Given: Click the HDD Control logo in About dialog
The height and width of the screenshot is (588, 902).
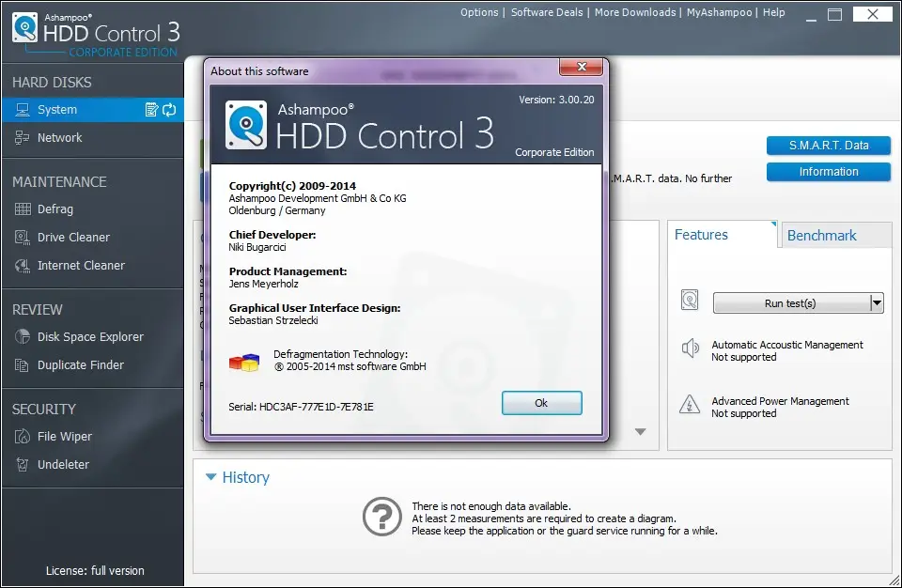Looking at the screenshot, I should click(x=246, y=125).
